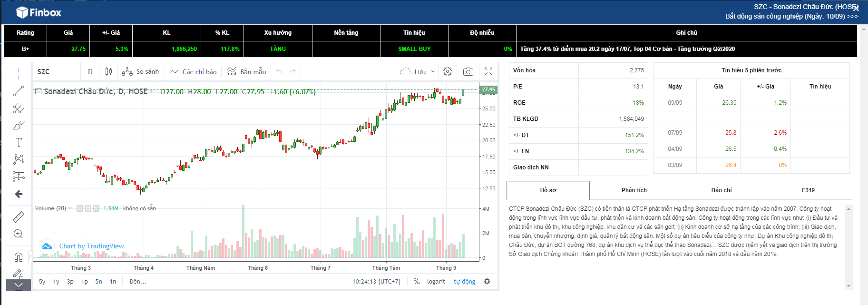
Task: Open the measure ruler tool
Action: point(19,217)
